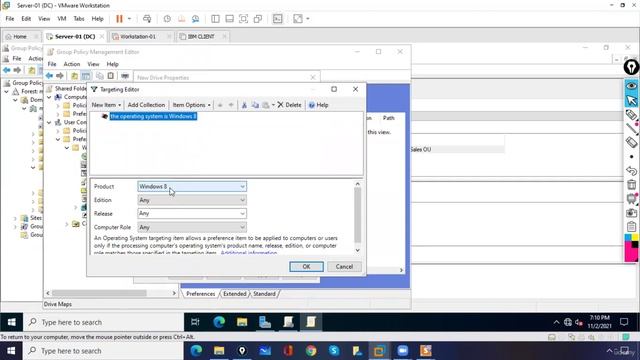Delete the selected targeting item
This screenshot has height=360, width=640.
coord(289,105)
